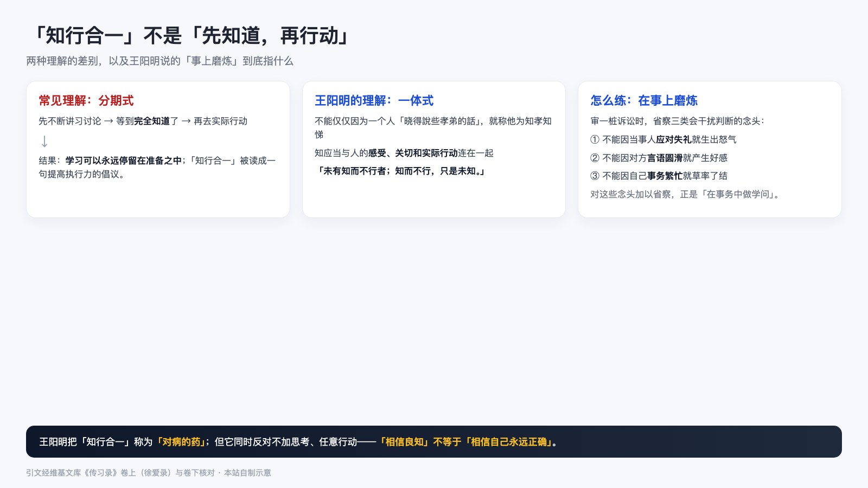This screenshot has width=868, height=488.
Task: Click item ① 不能因当事人应对失礼就生出怒气
Action: (663, 139)
